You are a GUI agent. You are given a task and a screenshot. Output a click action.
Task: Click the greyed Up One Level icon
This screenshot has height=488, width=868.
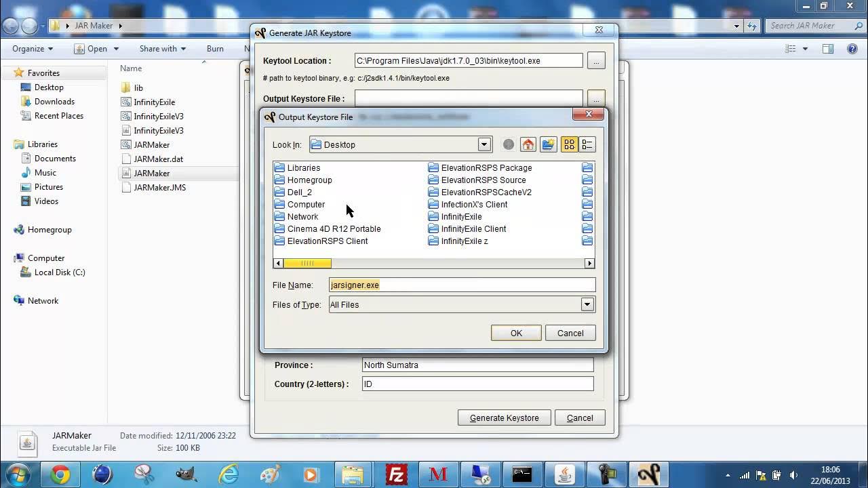tap(509, 144)
